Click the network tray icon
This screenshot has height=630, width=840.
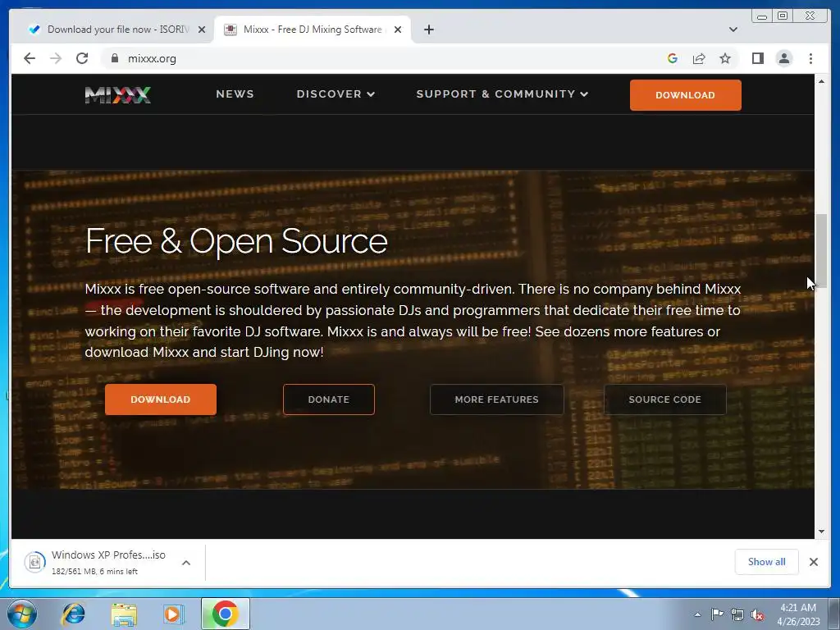click(x=737, y=615)
